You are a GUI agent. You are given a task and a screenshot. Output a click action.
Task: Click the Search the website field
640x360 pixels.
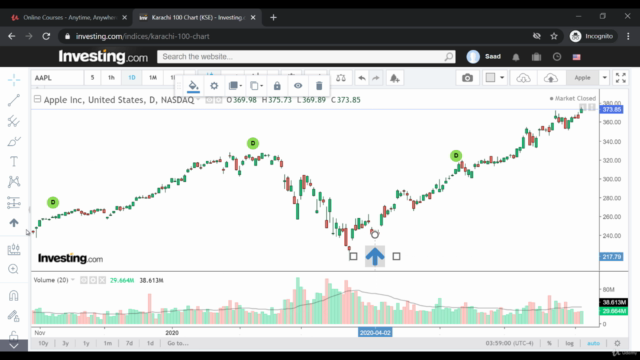(x=306, y=57)
